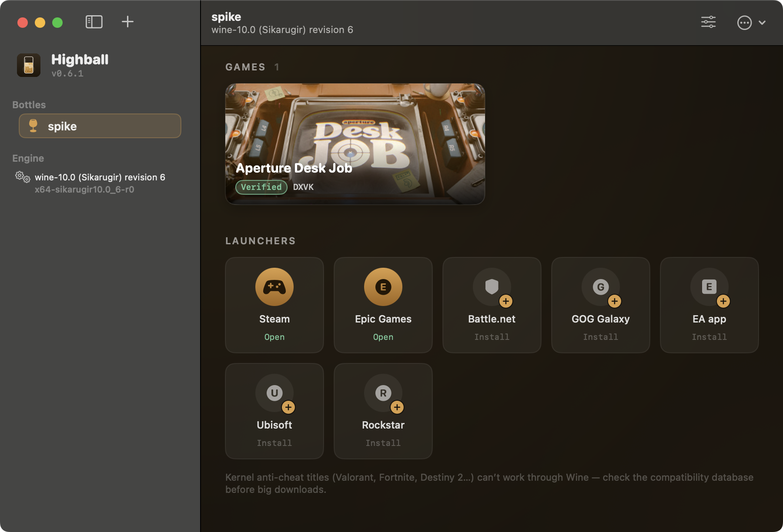
Task: Open Epic Games via Open link
Action: tap(383, 337)
